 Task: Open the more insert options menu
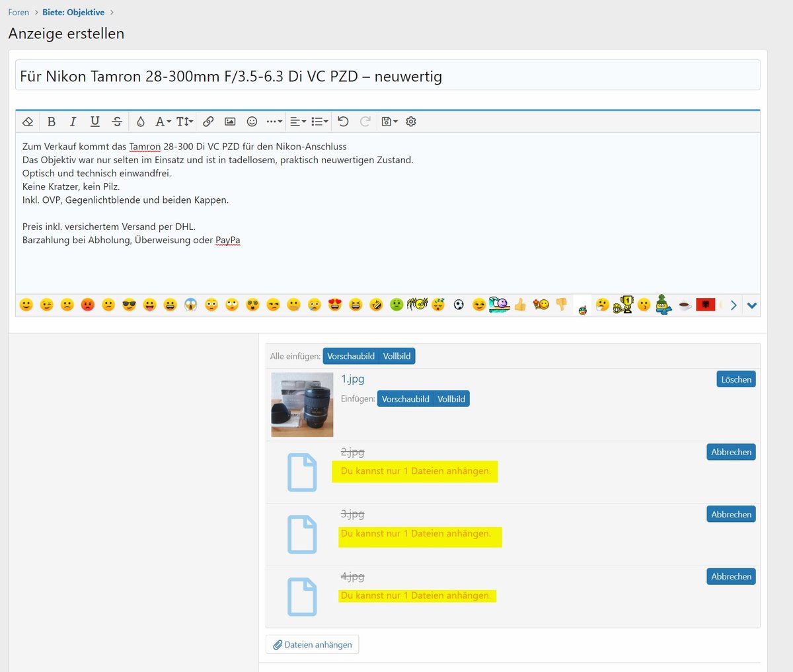coord(274,122)
